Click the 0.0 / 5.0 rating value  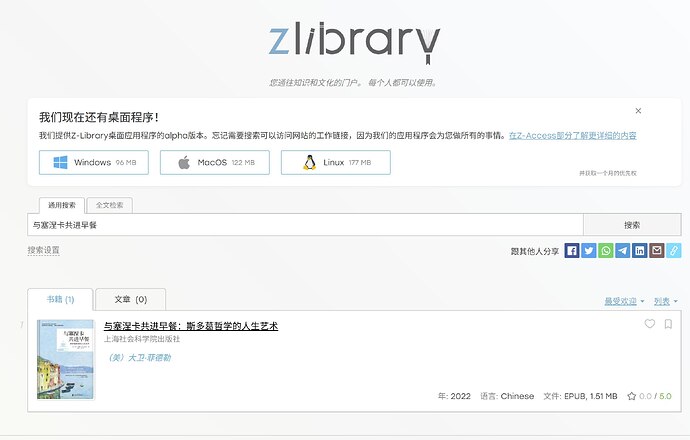coord(655,396)
